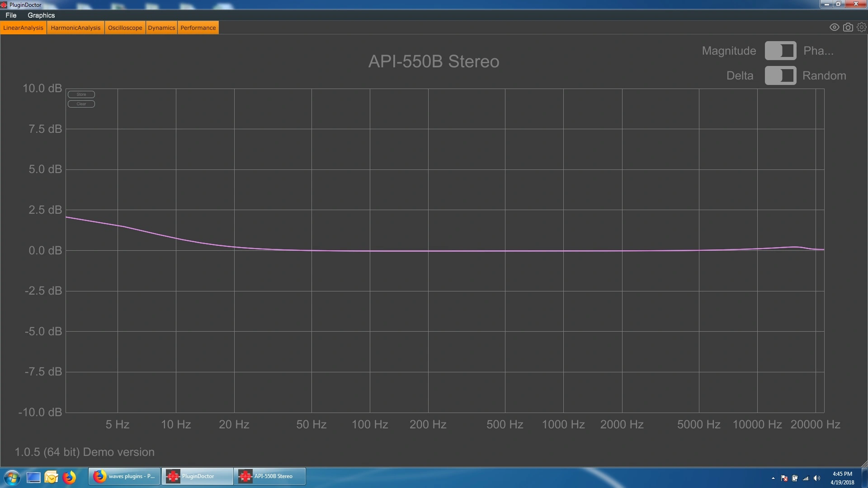
Task: Switch to API-550B Stereo taskbar window
Action: coord(270,476)
